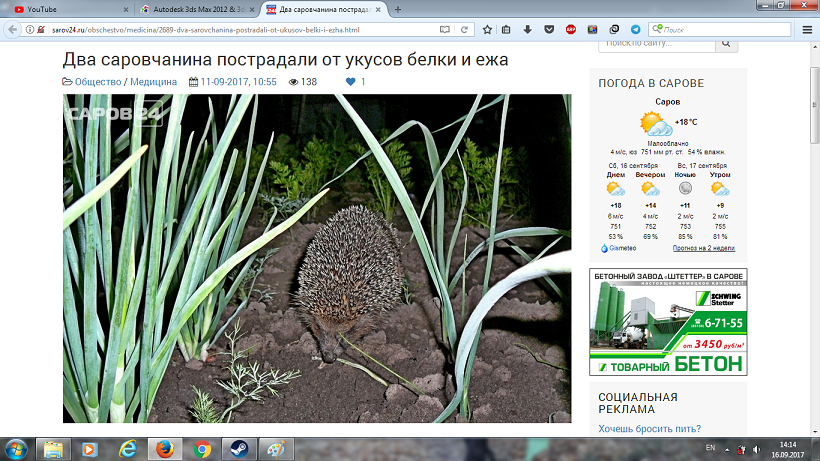Click the colorful extension icon after ABP
820x461 pixels.
coord(592,30)
